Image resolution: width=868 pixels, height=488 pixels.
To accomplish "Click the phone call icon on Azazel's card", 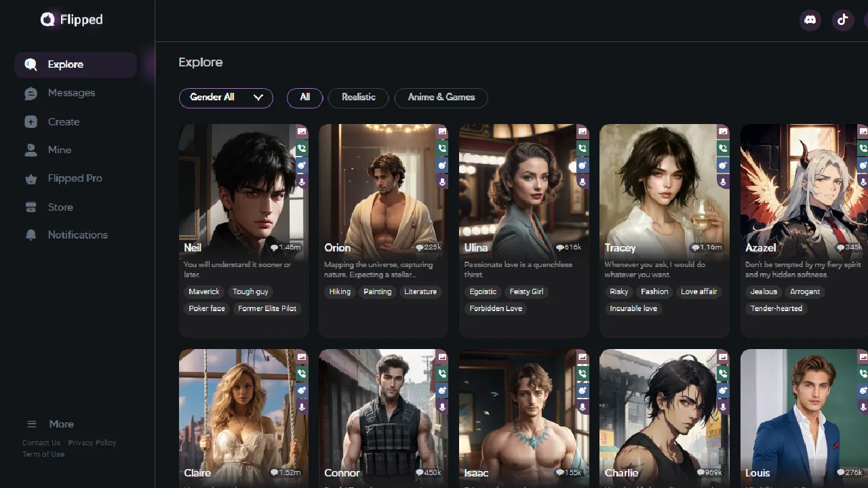I will click(863, 148).
